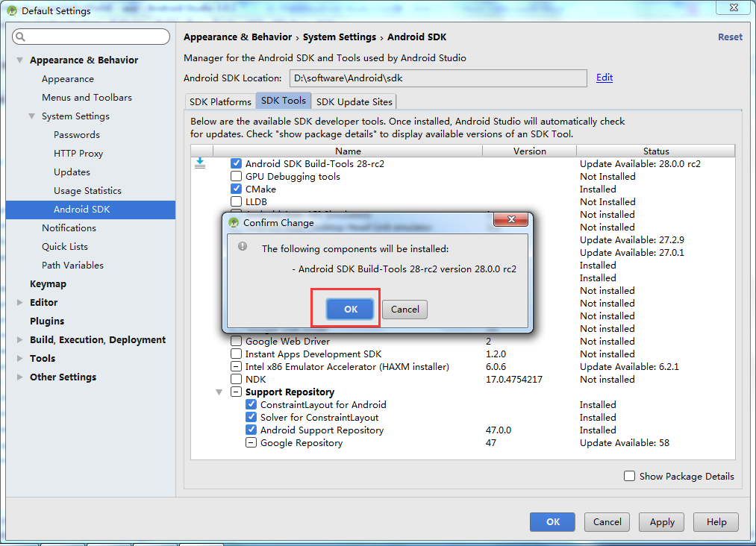Screen dimensions: 756x546
Task: Select Android SDK in sidebar
Action: [90, 210]
